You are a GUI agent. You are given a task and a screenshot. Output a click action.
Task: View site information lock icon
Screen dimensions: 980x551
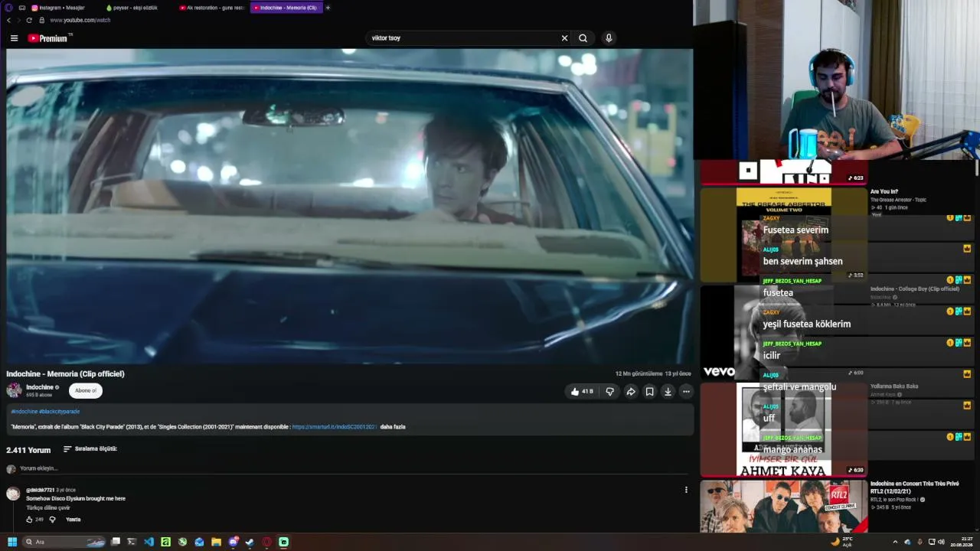click(42, 20)
